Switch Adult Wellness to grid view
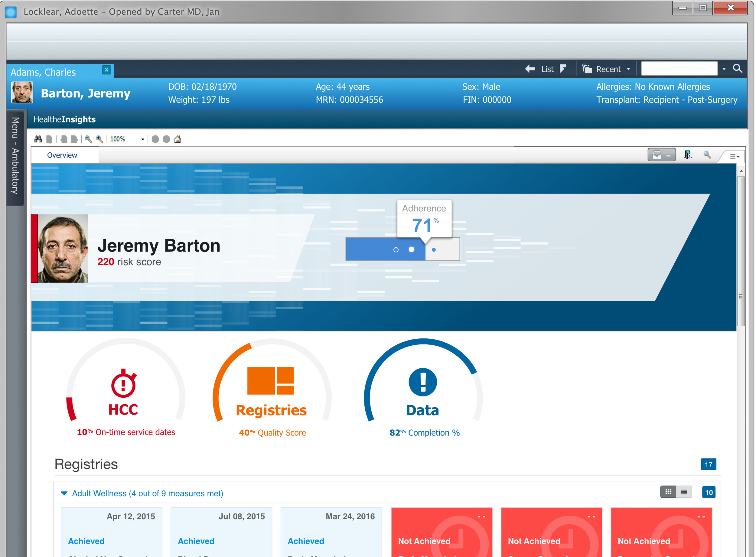This screenshot has width=756, height=557. click(668, 492)
